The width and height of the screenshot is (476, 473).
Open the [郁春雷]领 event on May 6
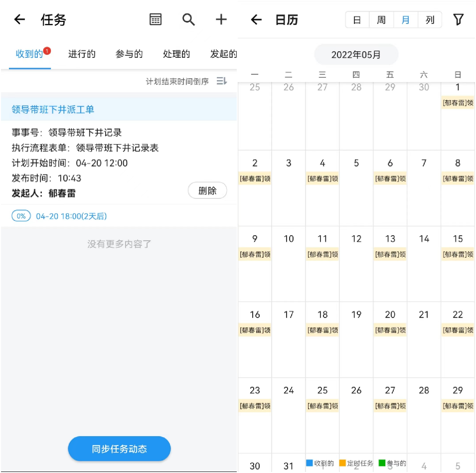click(390, 179)
